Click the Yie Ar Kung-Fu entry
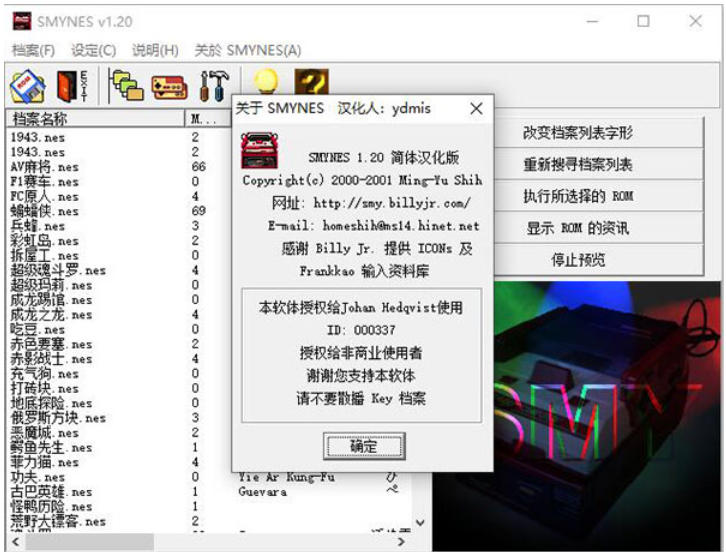 tap(286, 477)
